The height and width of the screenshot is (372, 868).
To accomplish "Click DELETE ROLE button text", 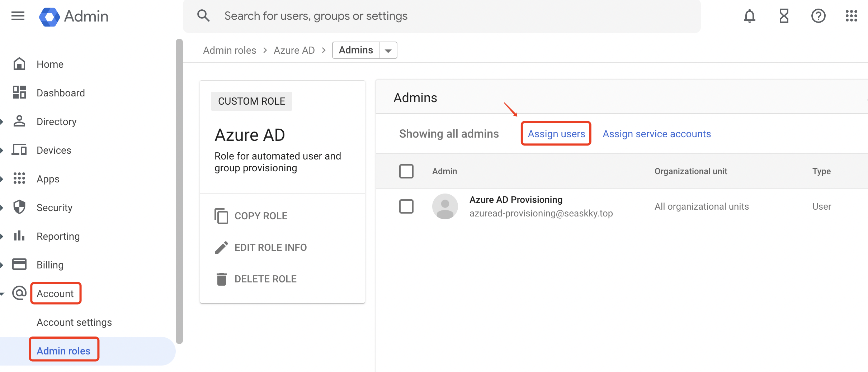I will (x=265, y=279).
